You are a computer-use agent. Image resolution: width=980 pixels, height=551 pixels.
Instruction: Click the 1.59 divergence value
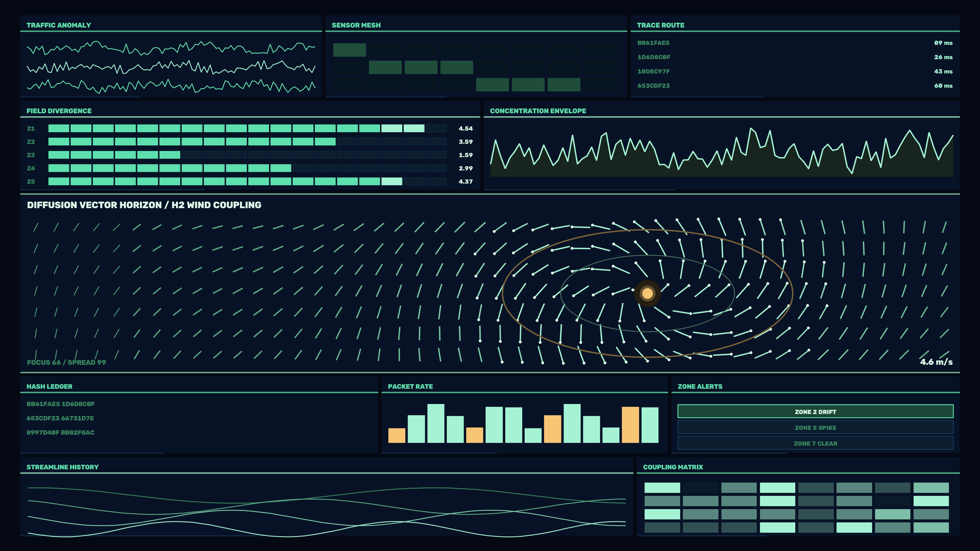466,155
